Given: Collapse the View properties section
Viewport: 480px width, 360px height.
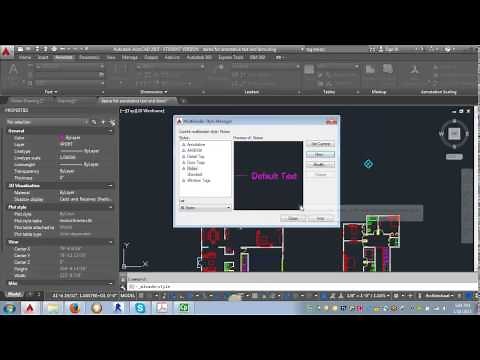Looking at the screenshot, I should (x=110, y=242).
